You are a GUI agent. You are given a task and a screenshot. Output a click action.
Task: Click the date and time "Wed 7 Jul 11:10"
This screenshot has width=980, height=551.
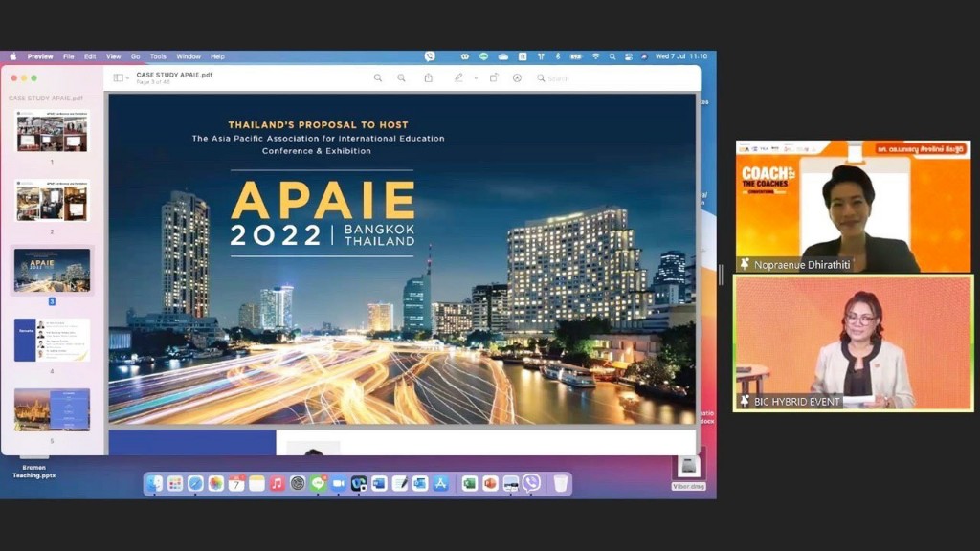tap(681, 56)
